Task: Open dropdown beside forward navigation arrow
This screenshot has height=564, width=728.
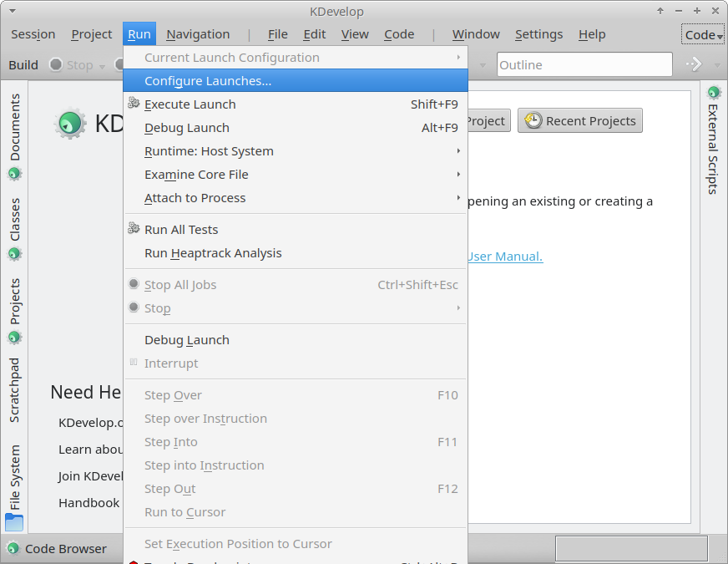Action: (717, 65)
